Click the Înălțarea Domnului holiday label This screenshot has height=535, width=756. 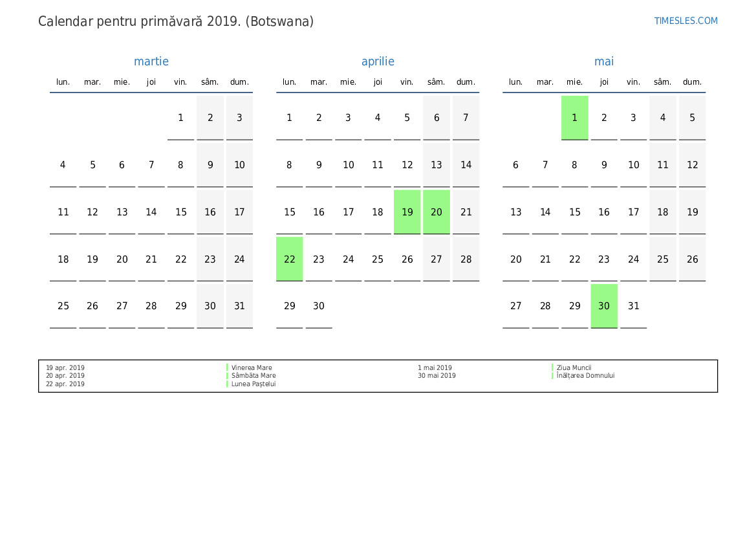pos(585,376)
